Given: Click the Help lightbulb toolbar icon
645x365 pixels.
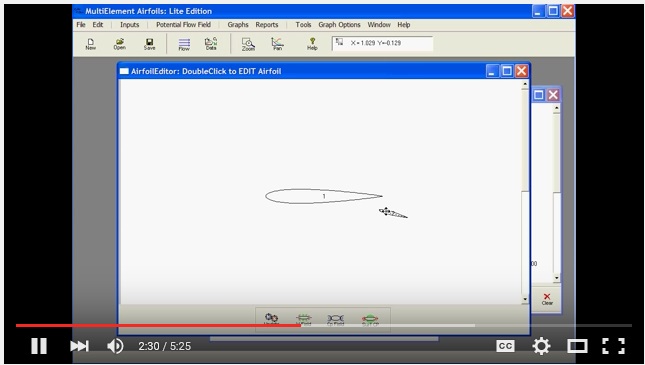Looking at the screenshot, I should [312, 44].
